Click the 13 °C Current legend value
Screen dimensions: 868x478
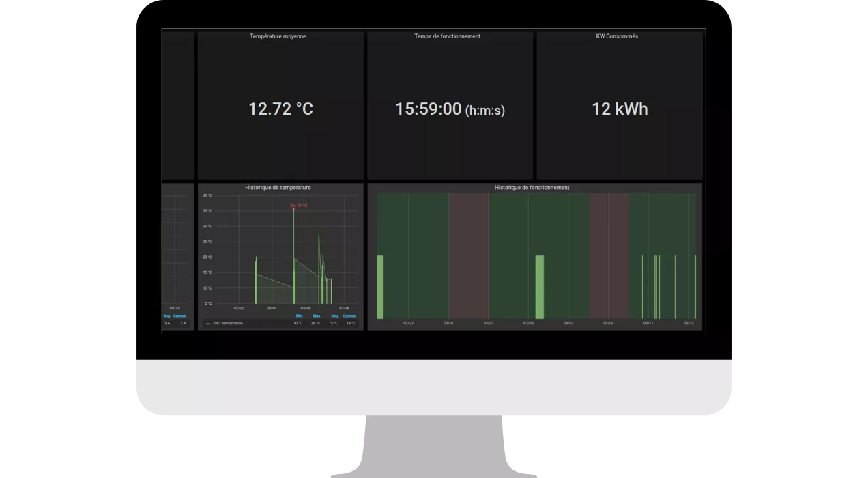pyautogui.click(x=351, y=323)
